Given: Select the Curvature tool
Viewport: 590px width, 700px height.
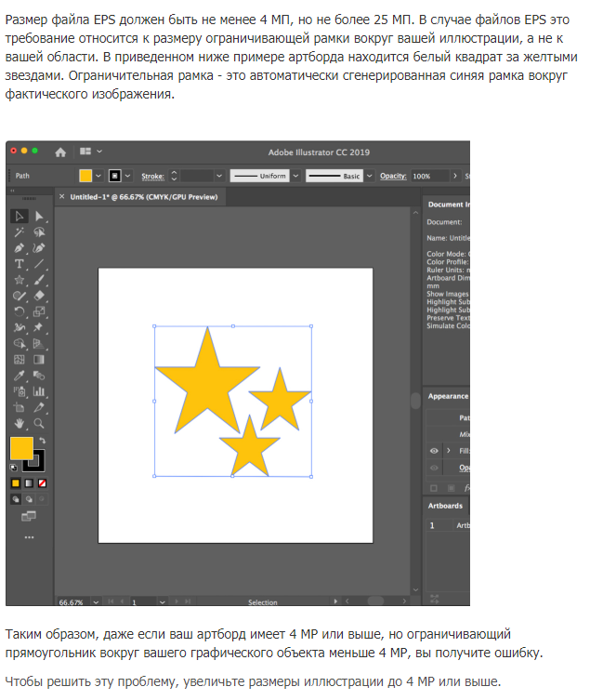Looking at the screenshot, I should pyautogui.click(x=39, y=248).
